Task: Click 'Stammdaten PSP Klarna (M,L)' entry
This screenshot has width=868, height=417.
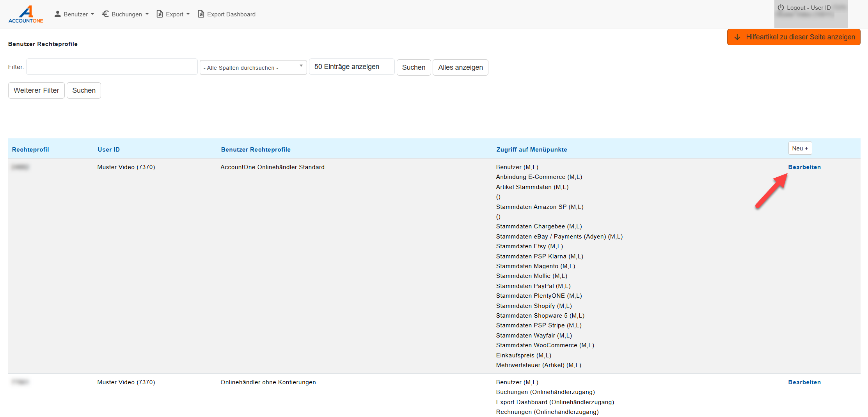Action: click(540, 256)
